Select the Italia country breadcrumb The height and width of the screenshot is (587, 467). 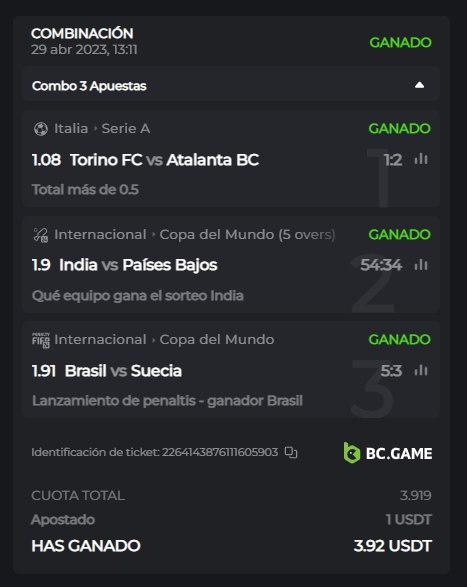tap(71, 129)
